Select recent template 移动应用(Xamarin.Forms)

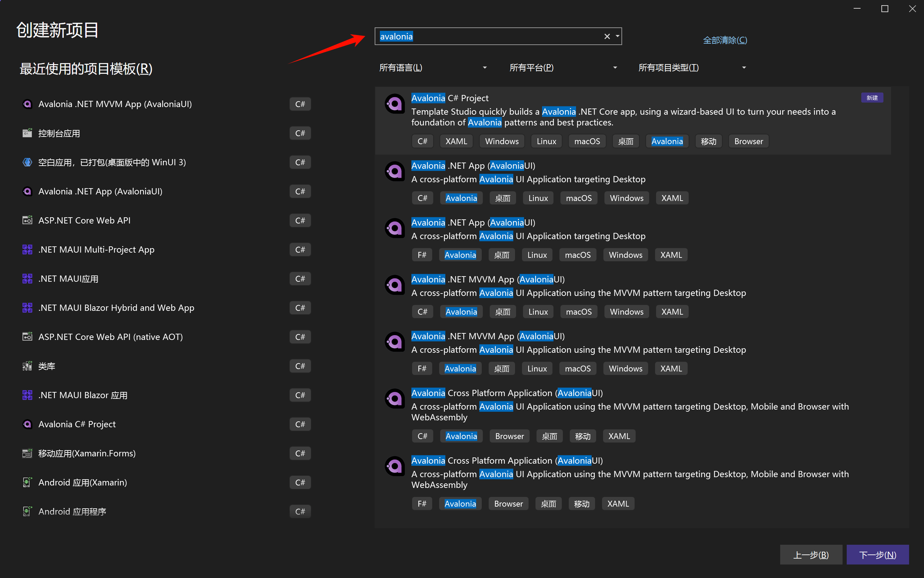166,453
